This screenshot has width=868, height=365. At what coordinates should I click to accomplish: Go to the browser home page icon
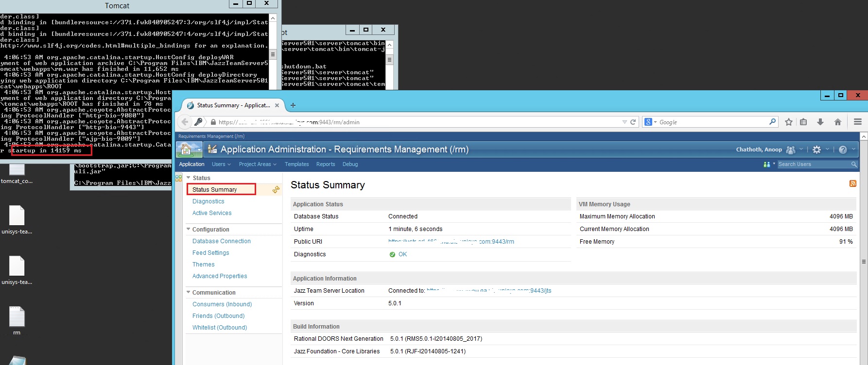(838, 122)
